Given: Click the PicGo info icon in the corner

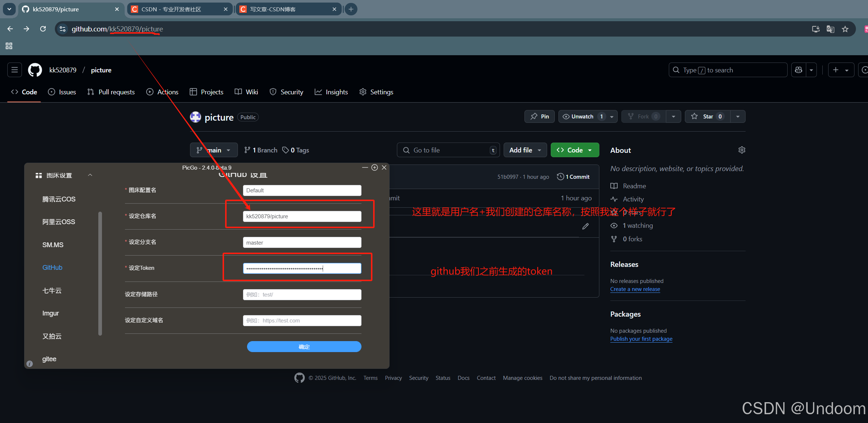Looking at the screenshot, I should [30, 364].
